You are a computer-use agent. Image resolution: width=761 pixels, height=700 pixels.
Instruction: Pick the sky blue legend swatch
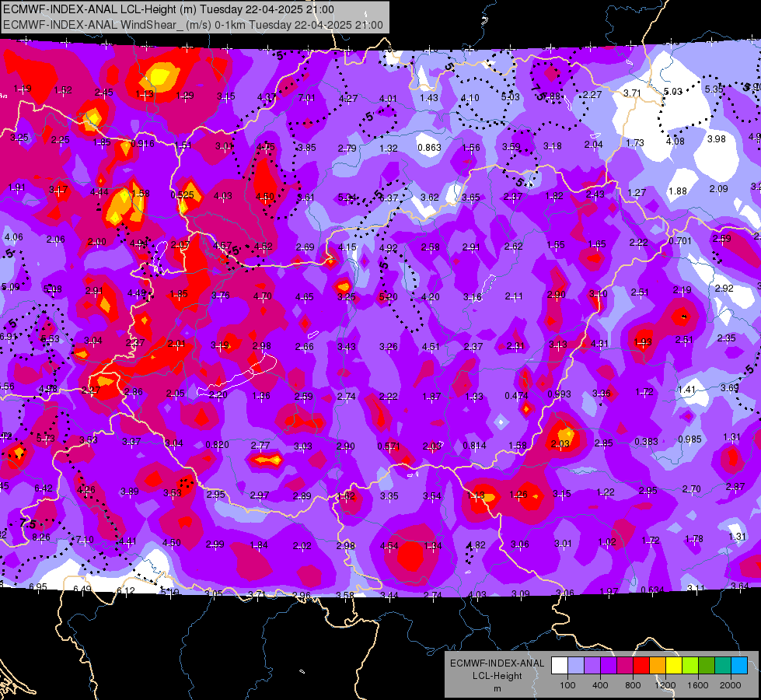[739, 665]
